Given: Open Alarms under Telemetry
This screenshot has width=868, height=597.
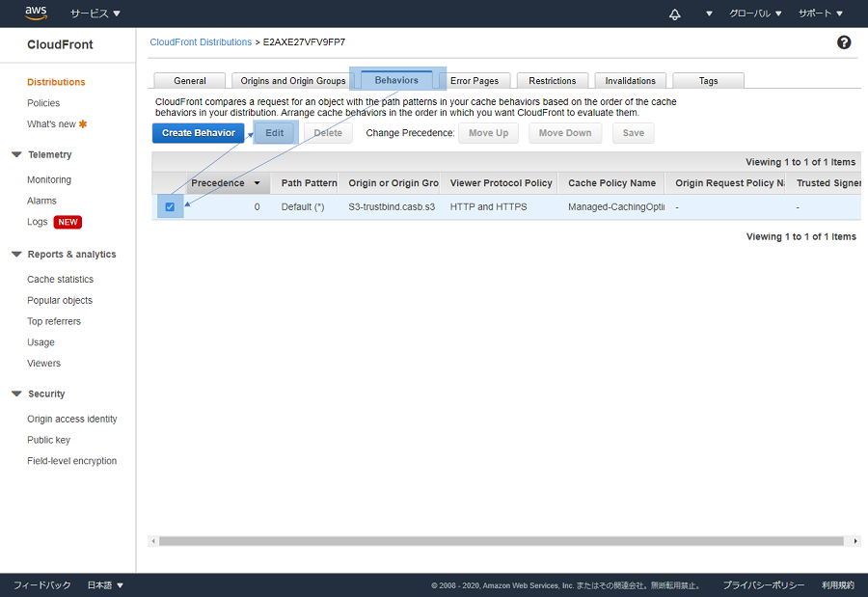Looking at the screenshot, I should 41,201.
